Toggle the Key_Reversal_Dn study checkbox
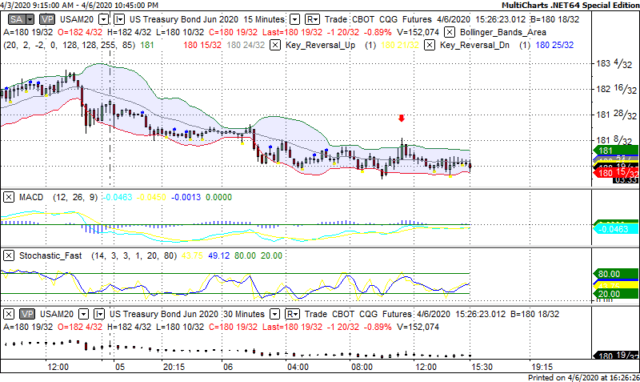 (429, 45)
